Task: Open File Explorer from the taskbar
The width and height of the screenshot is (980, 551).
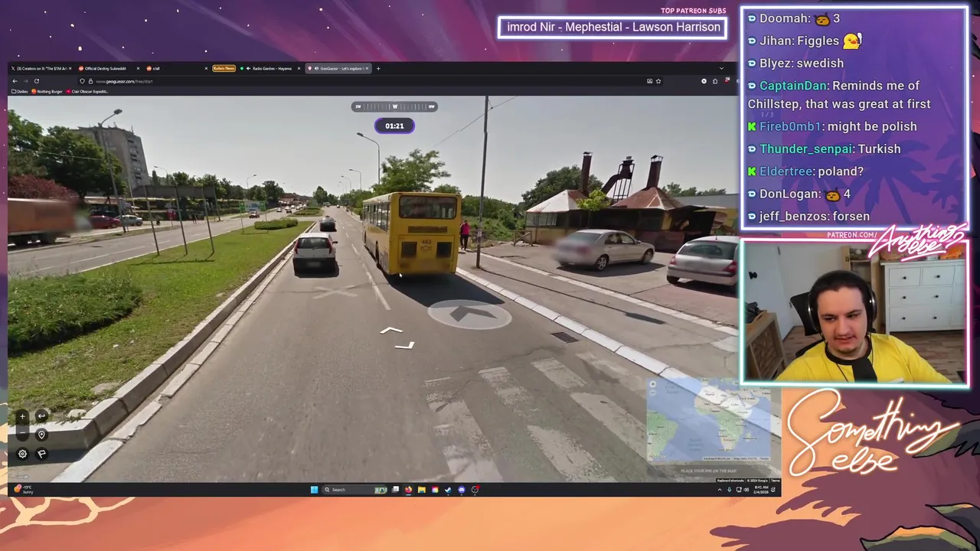Action: pyautogui.click(x=421, y=490)
